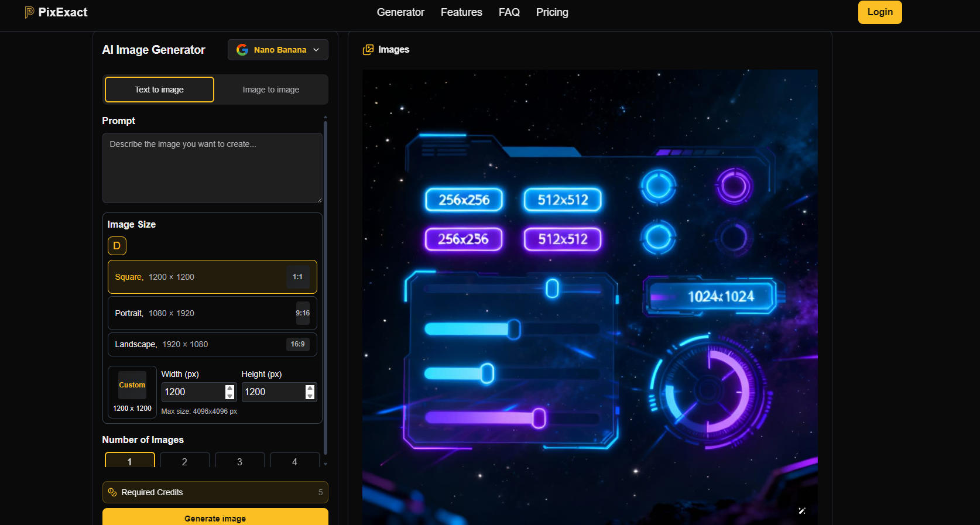Switch to the Image to image tab
The height and width of the screenshot is (525, 980).
point(270,90)
